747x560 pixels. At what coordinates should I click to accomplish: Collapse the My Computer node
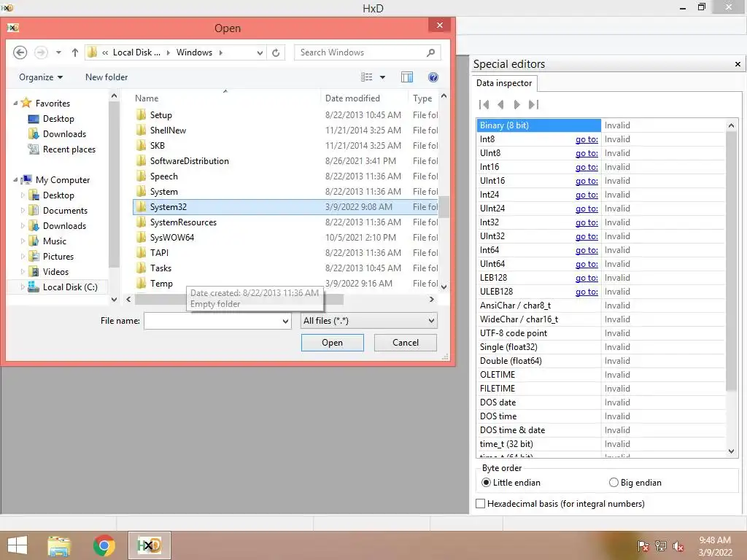pyautogui.click(x=15, y=180)
